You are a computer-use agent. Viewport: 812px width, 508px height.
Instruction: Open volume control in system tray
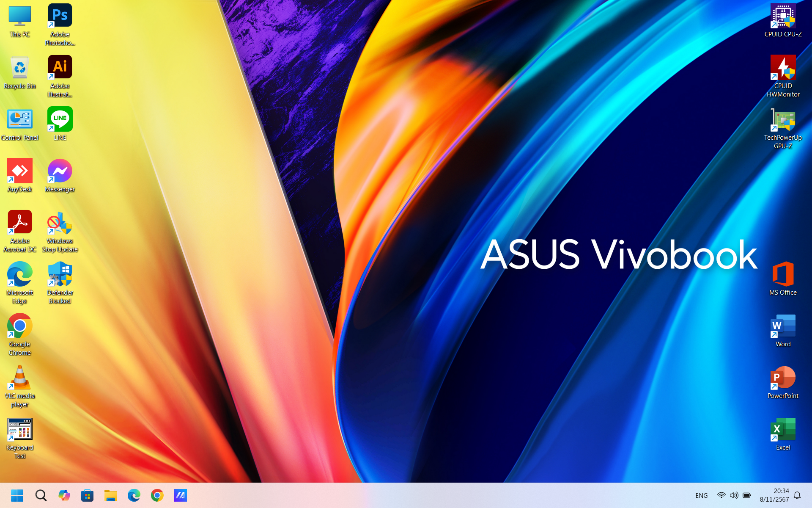click(x=734, y=495)
